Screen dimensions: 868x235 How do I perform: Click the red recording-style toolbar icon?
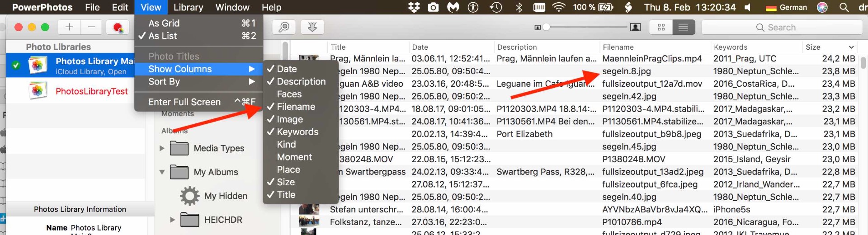tap(118, 28)
